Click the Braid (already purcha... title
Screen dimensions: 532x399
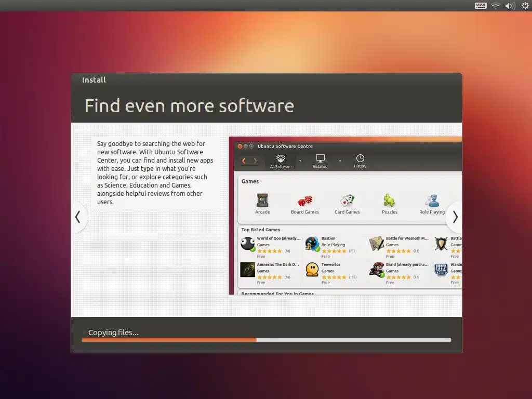[407, 264]
